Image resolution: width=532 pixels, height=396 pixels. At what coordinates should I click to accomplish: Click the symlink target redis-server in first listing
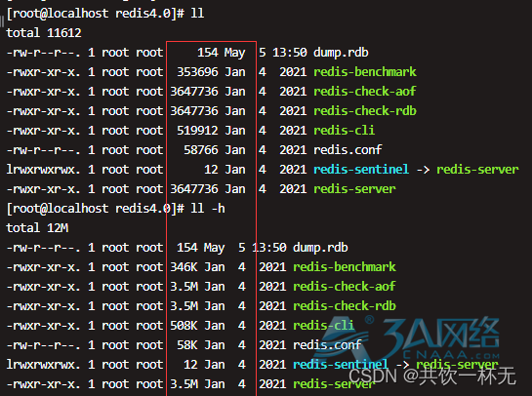(477, 170)
